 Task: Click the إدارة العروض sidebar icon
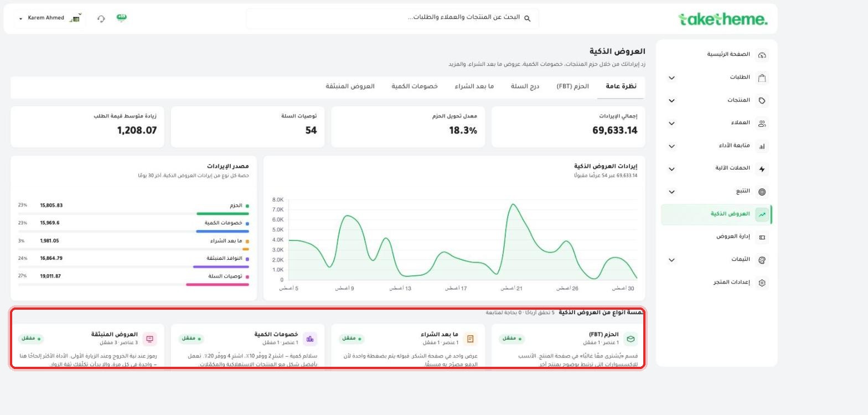(x=762, y=237)
